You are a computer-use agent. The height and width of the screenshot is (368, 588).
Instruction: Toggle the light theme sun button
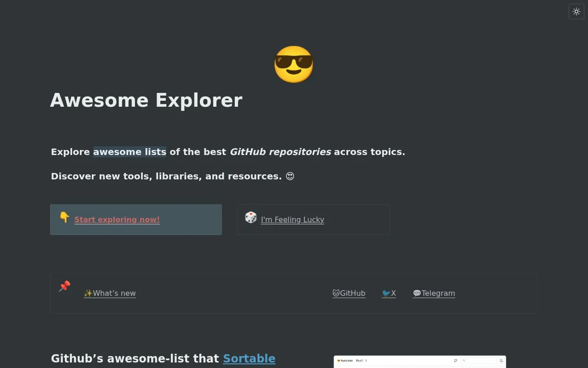click(x=577, y=11)
